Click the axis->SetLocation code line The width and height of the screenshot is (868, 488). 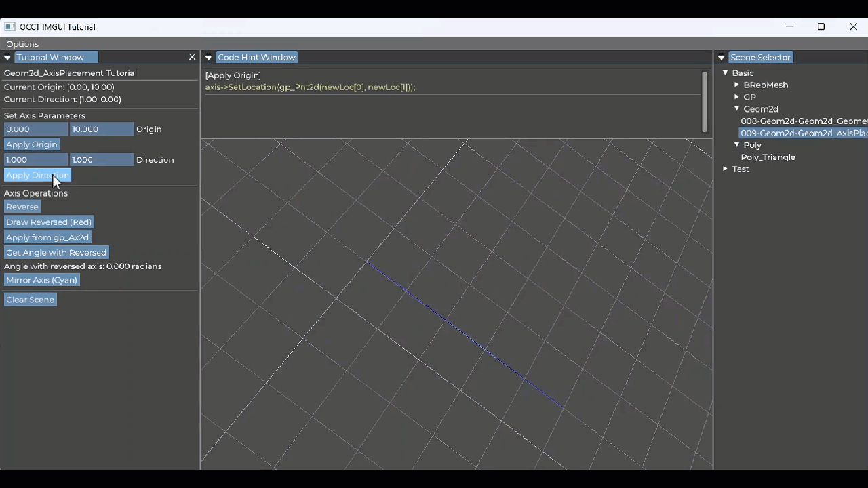310,87
